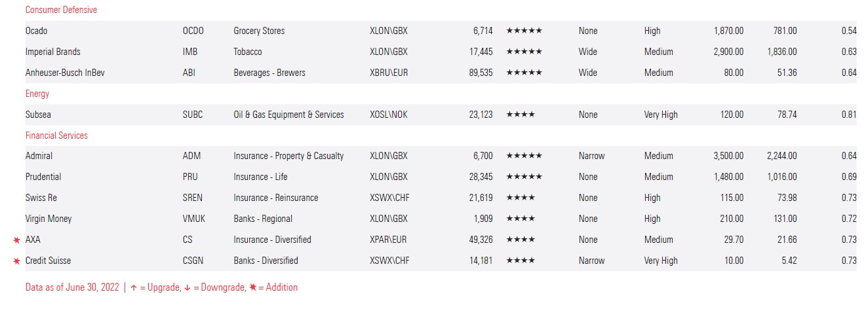The image size is (868, 311).
Task: Click the Prudential company name
Action: click(43, 177)
